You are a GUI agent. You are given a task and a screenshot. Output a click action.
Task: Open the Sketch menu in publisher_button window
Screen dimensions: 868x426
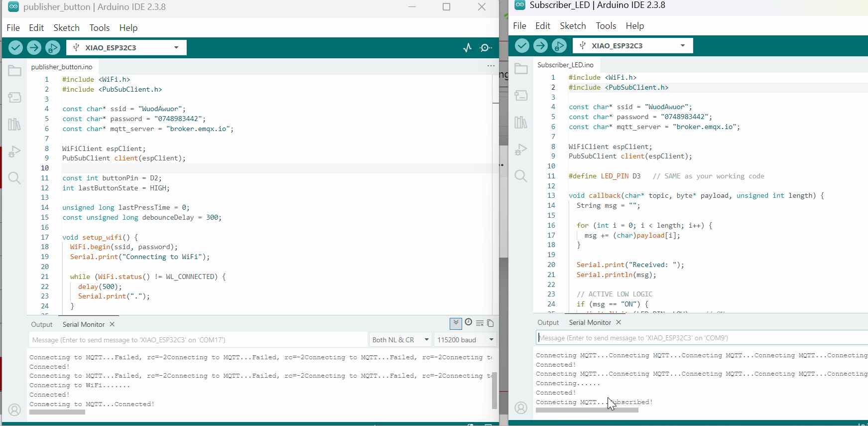tap(67, 28)
